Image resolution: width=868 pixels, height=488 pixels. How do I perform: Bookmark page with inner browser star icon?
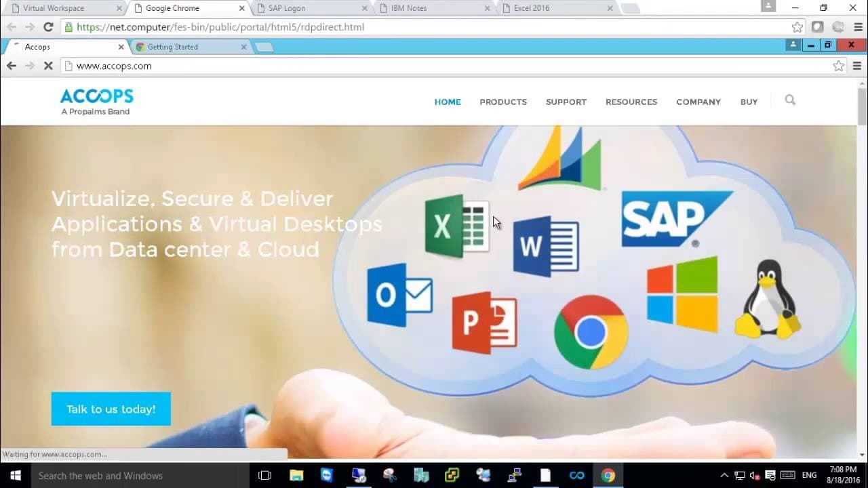pos(839,66)
